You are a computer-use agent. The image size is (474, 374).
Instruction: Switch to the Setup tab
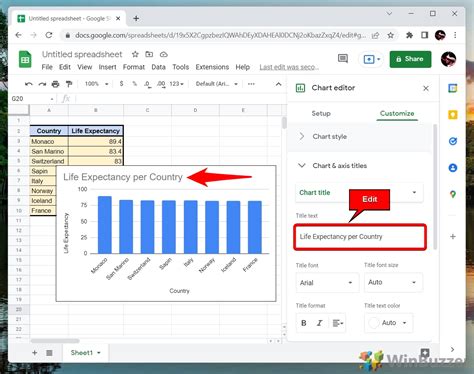click(321, 113)
